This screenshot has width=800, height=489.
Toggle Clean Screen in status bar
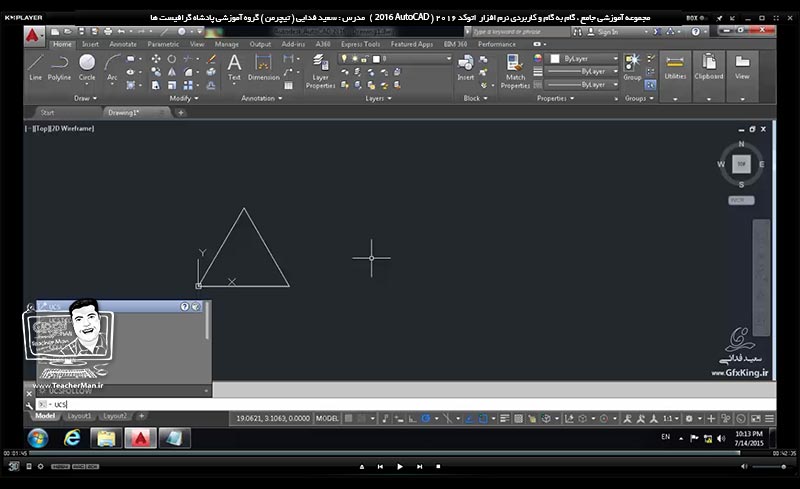(756, 419)
